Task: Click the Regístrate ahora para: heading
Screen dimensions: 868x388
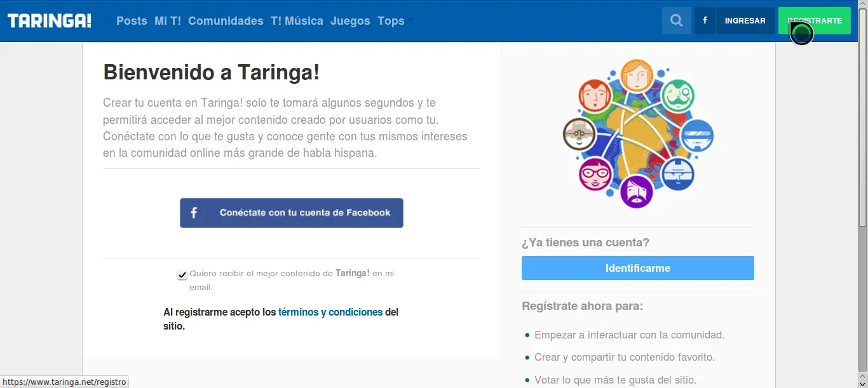Action: click(582, 306)
